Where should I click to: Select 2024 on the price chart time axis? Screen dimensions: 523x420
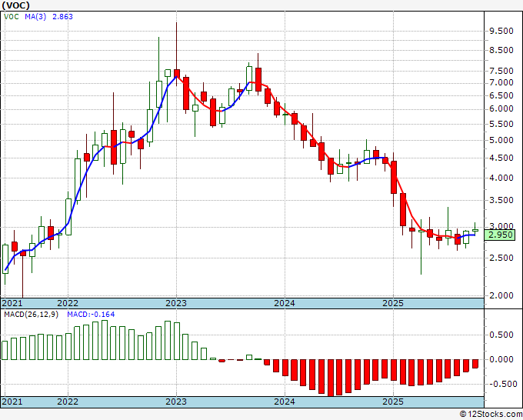(x=285, y=303)
